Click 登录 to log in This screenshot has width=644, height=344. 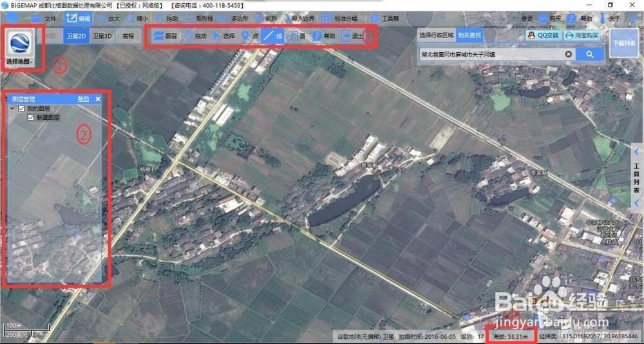[x=527, y=19]
